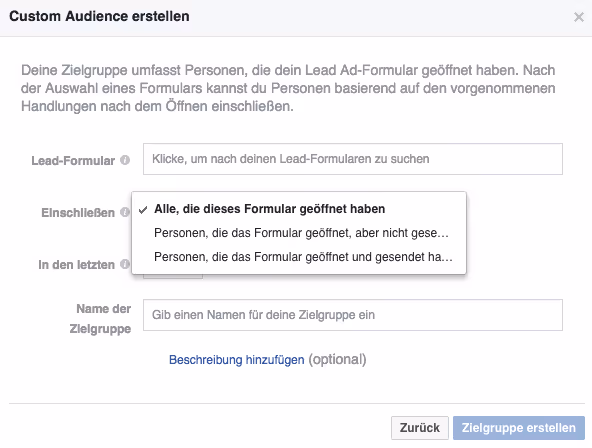
Task: Go back with the Zurück button
Action: coord(420,428)
